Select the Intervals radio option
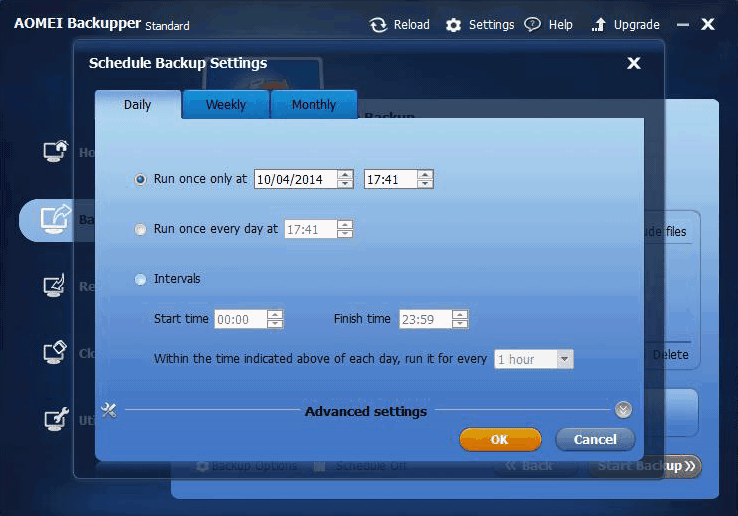This screenshot has height=516, width=738. point(140,280)
